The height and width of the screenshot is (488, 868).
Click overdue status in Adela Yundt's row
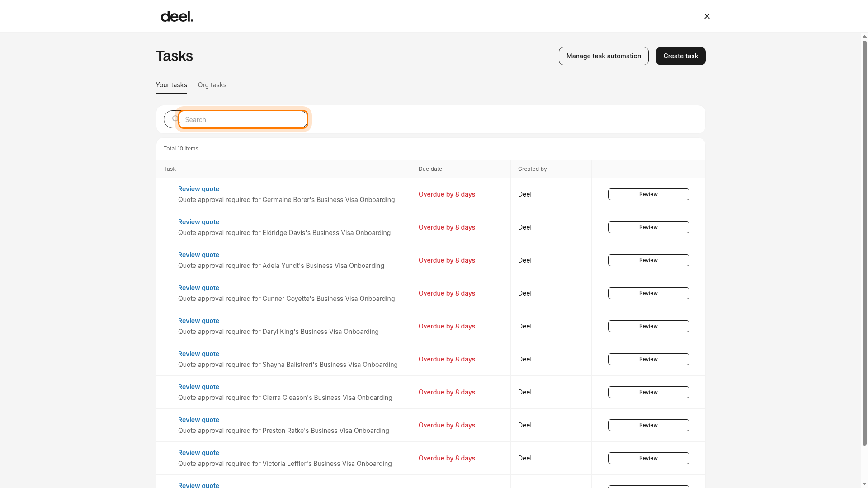pos(447,260)
